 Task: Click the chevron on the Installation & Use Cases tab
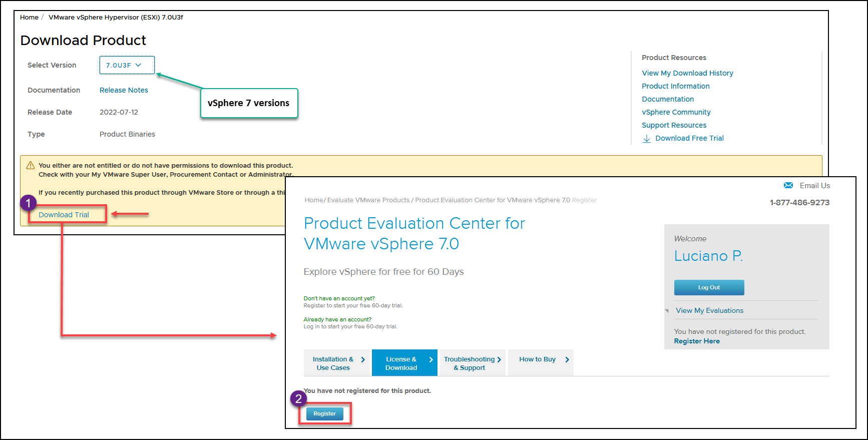363,359
